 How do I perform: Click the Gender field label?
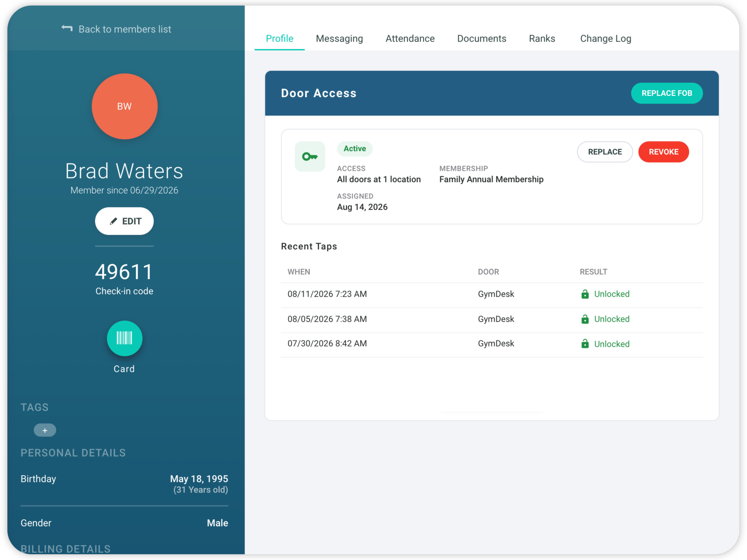(36, 523)
